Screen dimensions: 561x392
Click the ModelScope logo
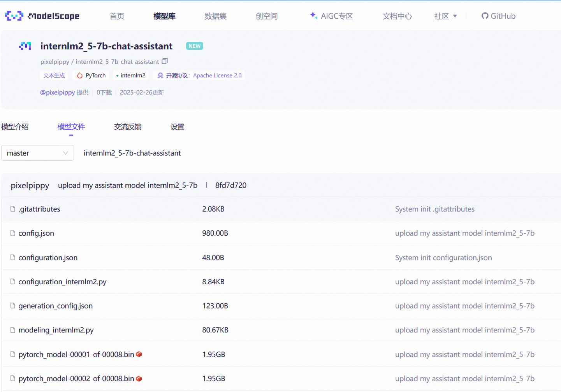click(x=42, y=16)
